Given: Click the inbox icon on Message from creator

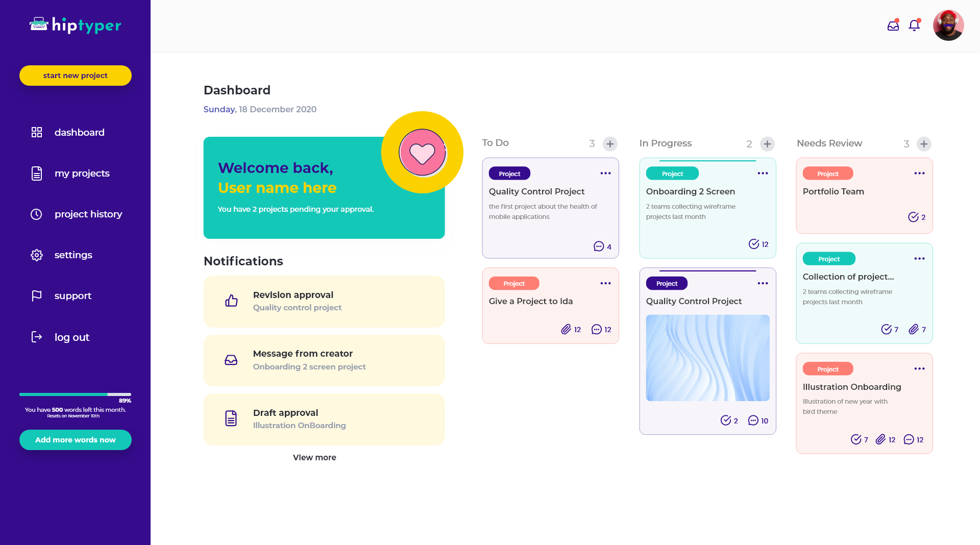Looking at the screenshot, I should tap(231, 360).
